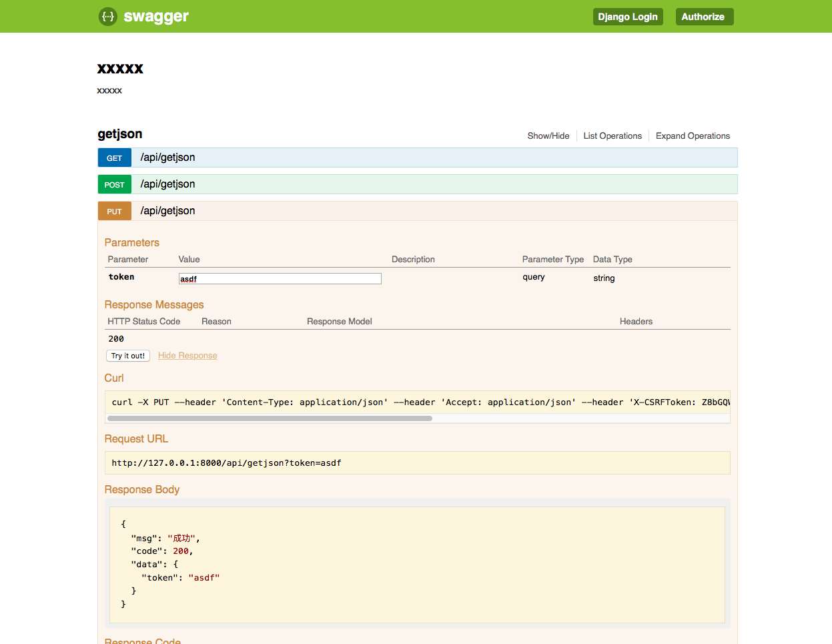Click the string data type cell
Screen dimensions: 832x644
click(604, 278)
